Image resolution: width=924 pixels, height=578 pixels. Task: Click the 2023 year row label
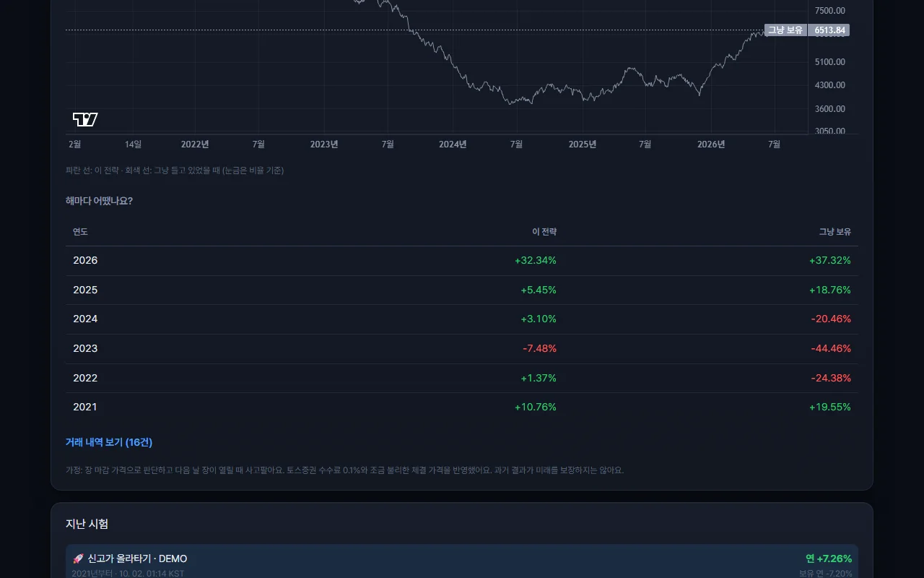pyautogui.click(x=85, y=348)
